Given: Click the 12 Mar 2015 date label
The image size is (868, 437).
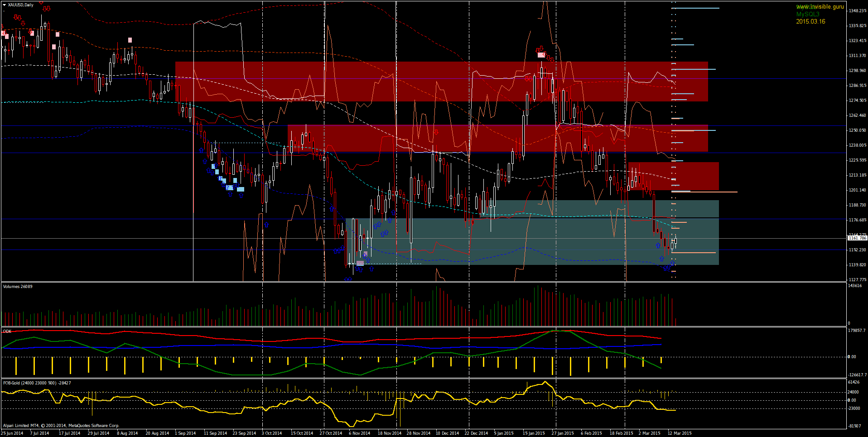Looking at the screenshot, I should click(680, 433).
